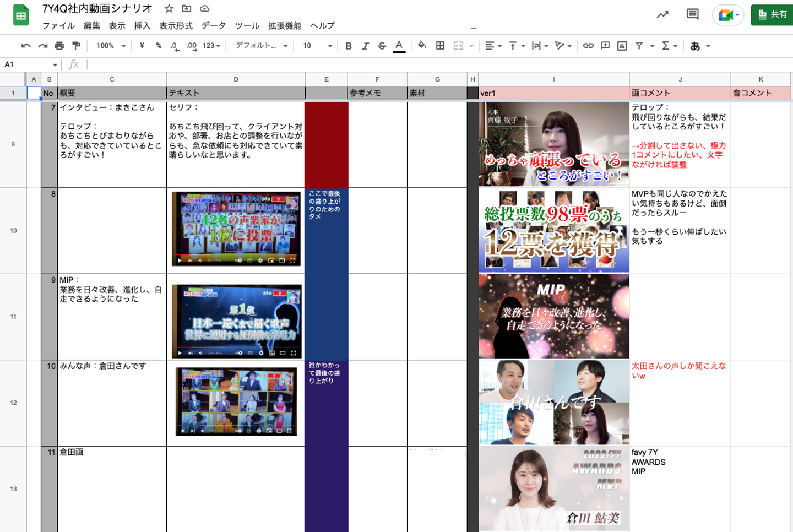The image size is (793, 532).
Task: Click the undo arrow icon
Action: (x=26, y=46)
